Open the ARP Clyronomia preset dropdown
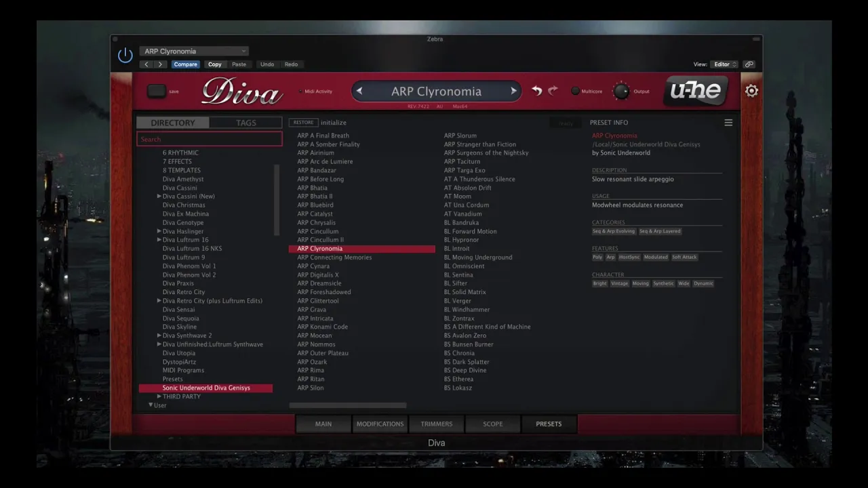Screen dimensions: 868x488 [195, 51]
